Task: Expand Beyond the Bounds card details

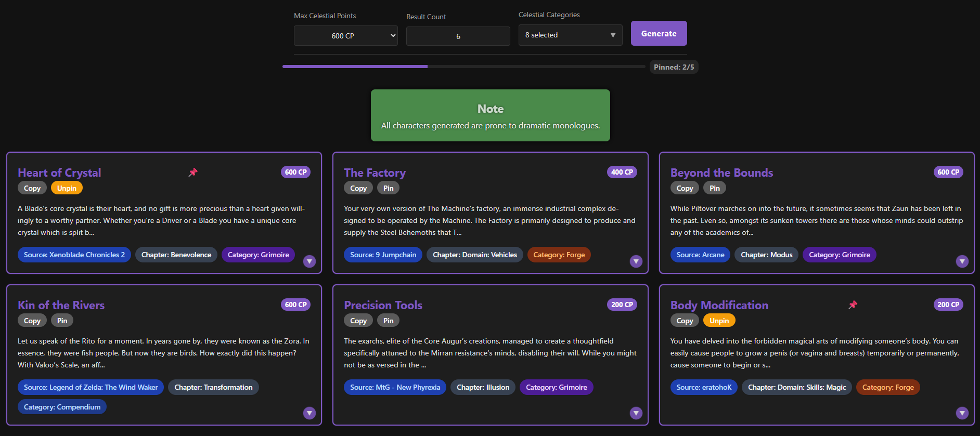Action: [962, 261]
